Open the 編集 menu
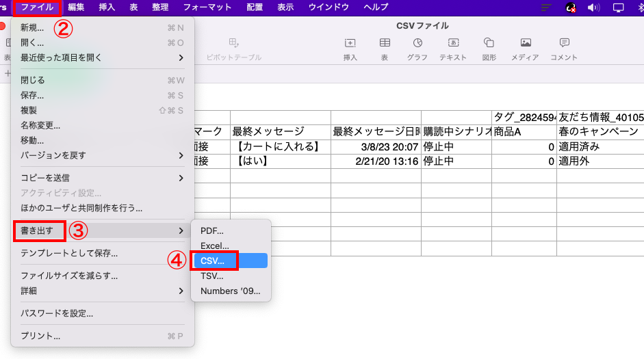The image size is (644, 359). pyautogui.click(x=76, y=8)
